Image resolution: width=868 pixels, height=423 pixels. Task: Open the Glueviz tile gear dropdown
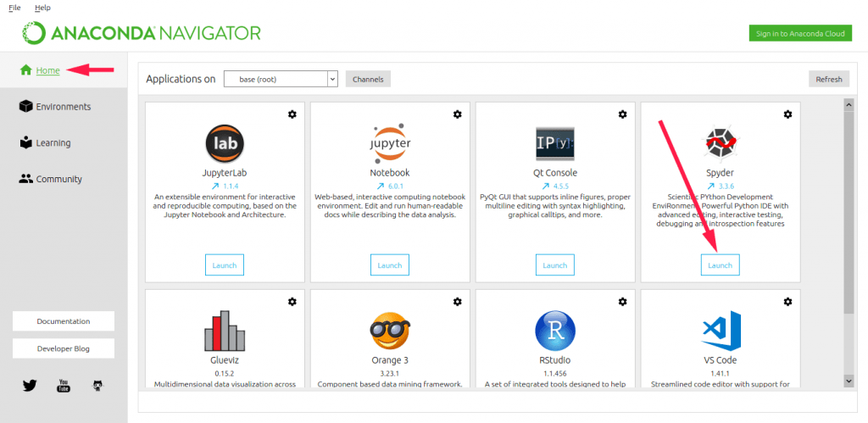coord(292,302)
